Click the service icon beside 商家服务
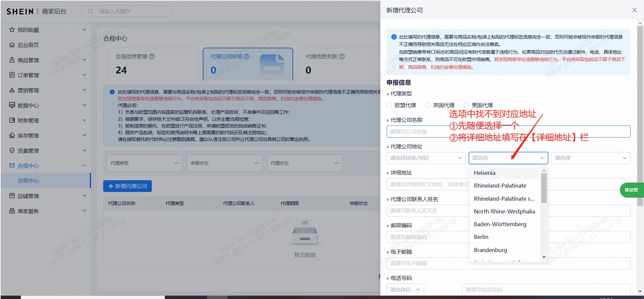The width and height of the screenshot is (644, 299). coord(12,211)
